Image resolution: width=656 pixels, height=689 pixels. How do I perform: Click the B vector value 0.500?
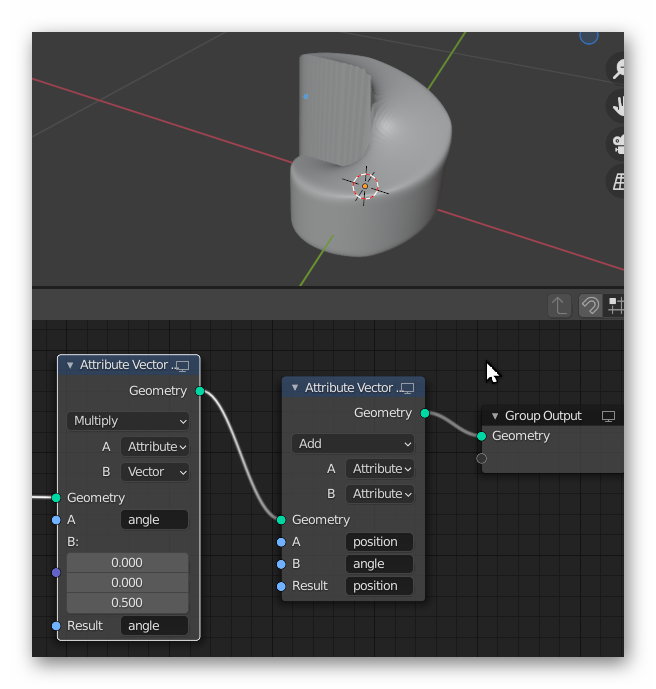coord(127,602)
